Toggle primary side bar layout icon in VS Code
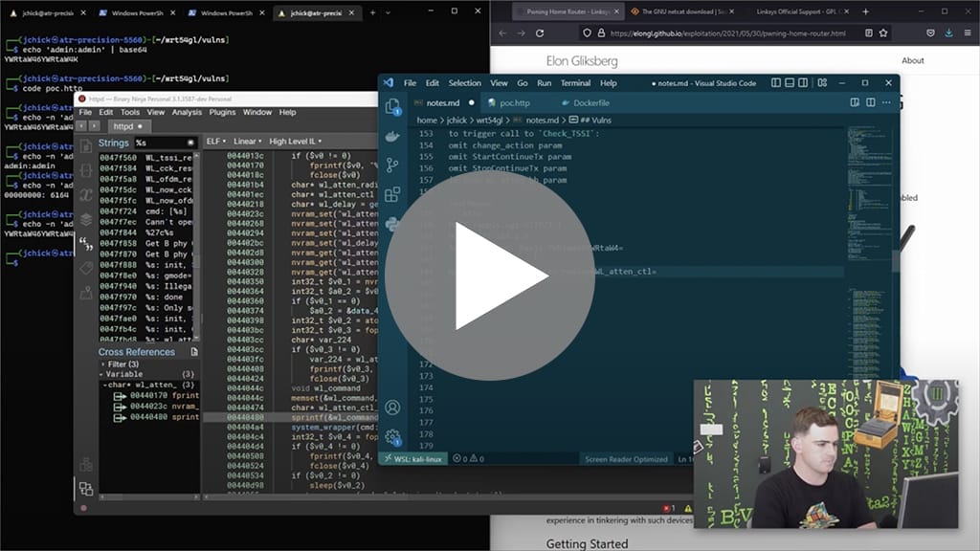Viewport: 980px width, 551px height. click(x=775, y=82)
